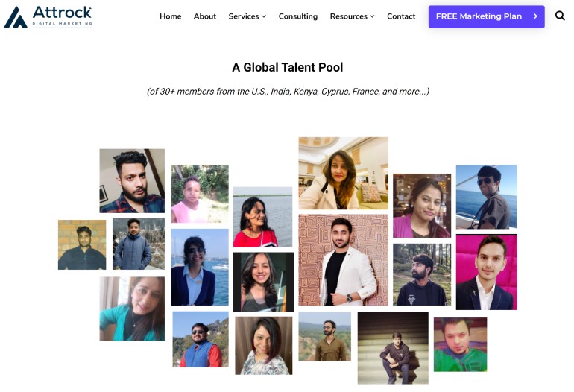Viewport: 574px width, 392px height.
Task: Click arrow icon on FREE Marketing Plan
Action: [x=535, y=16]
